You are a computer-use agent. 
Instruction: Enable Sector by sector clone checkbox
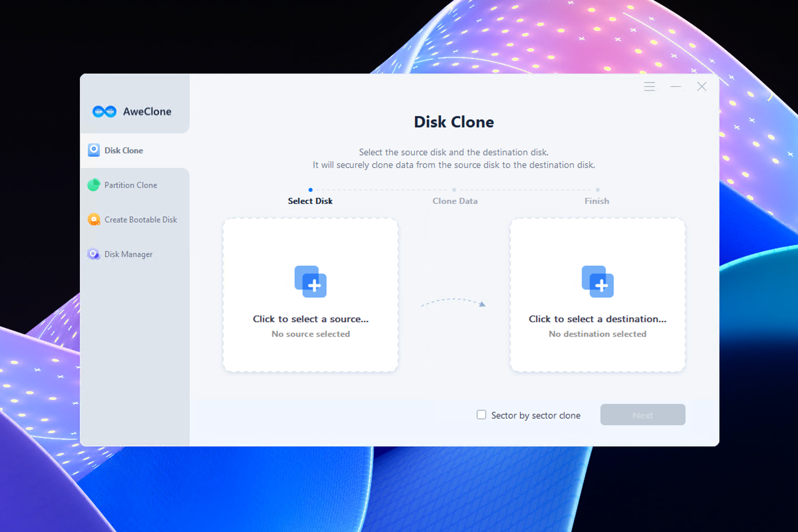tap(481, 415)
